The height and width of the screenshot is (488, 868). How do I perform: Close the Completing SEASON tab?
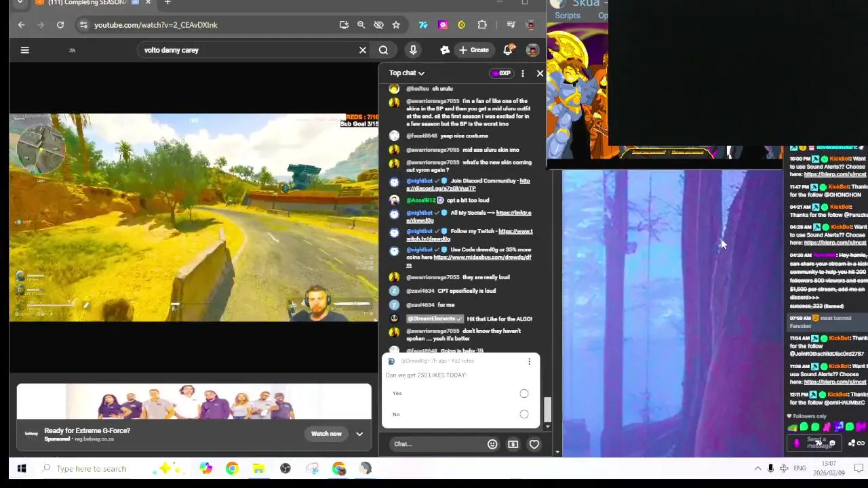click(x=148, y=3)
